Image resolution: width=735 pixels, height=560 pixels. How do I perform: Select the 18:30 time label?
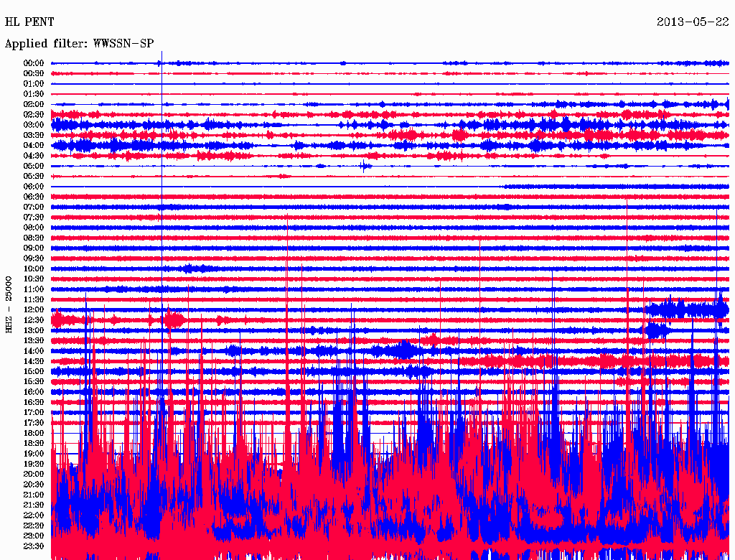coord(34,443)
